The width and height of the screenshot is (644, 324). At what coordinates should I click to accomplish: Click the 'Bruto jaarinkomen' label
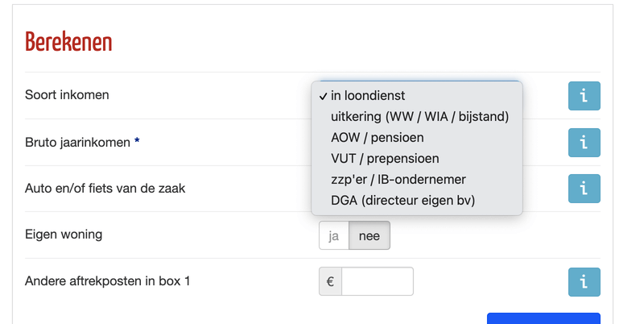pos(77,143)
